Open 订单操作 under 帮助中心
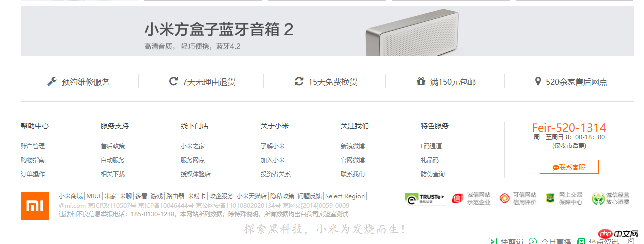Screen dimensions: 644x244 tap(33, 174)
